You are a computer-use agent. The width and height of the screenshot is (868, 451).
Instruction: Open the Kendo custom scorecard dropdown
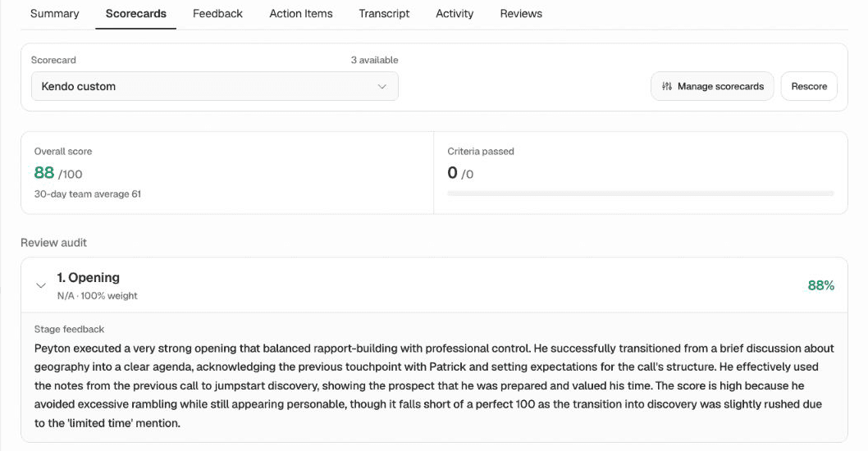[215, 86]
